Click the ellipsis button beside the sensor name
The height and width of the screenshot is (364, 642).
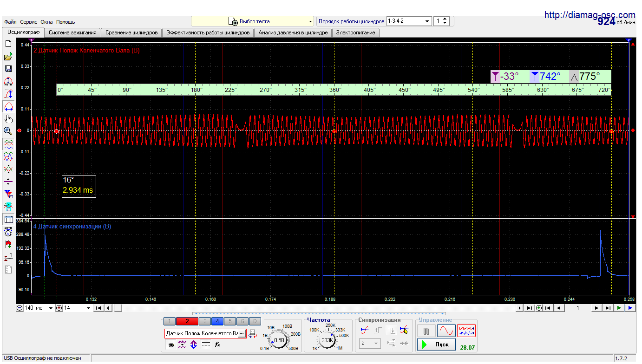tap(242, 333)
